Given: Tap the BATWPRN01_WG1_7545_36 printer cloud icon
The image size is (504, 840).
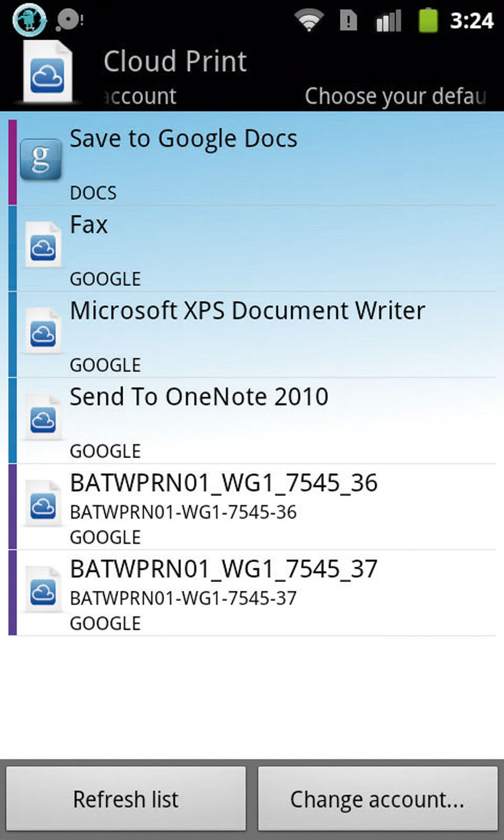Looking at the screenshot, I should point(43,504).
